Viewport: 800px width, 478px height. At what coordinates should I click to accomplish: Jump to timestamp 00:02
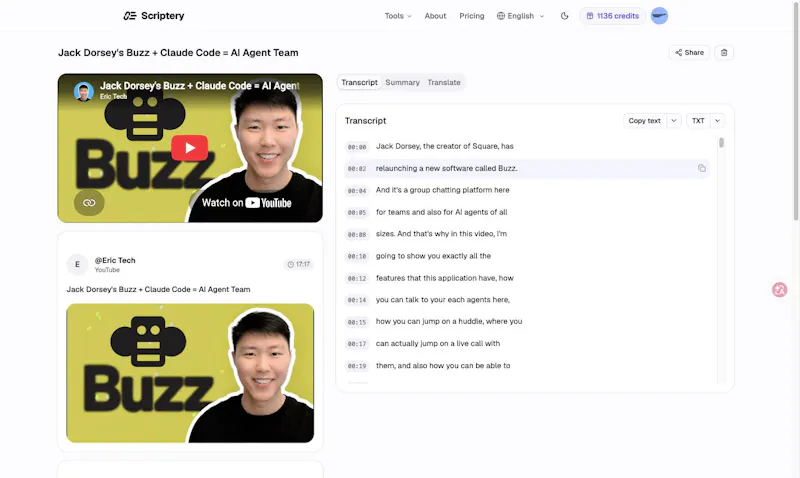357,168
